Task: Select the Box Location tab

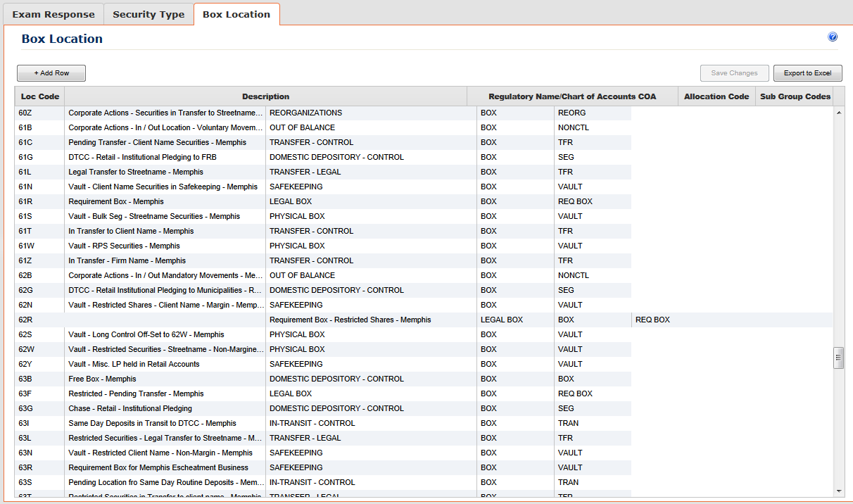Action: (x=236, y=14)
